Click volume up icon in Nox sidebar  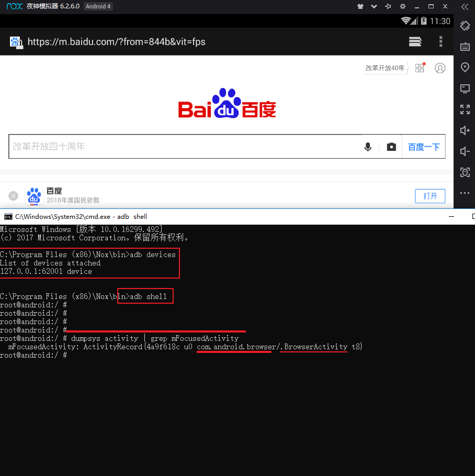pyautogui.click(x=465, y=130)
